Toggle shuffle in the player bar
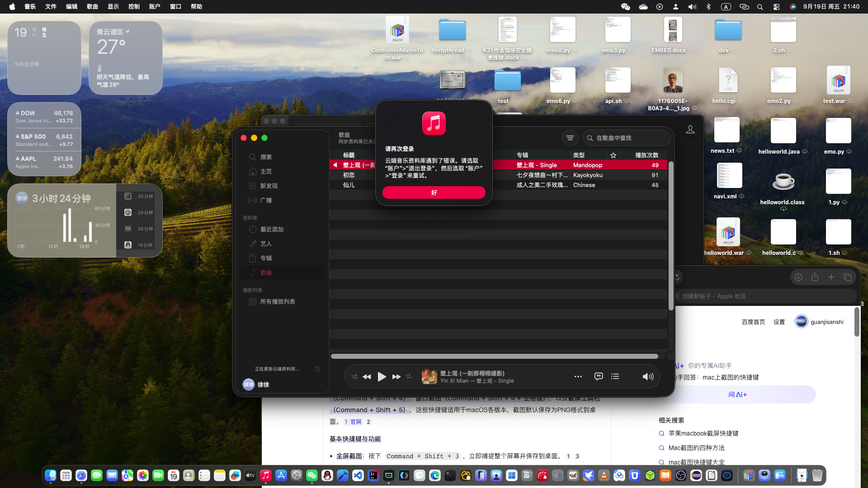The image size is (868, 488). click(x=354, y=376)
